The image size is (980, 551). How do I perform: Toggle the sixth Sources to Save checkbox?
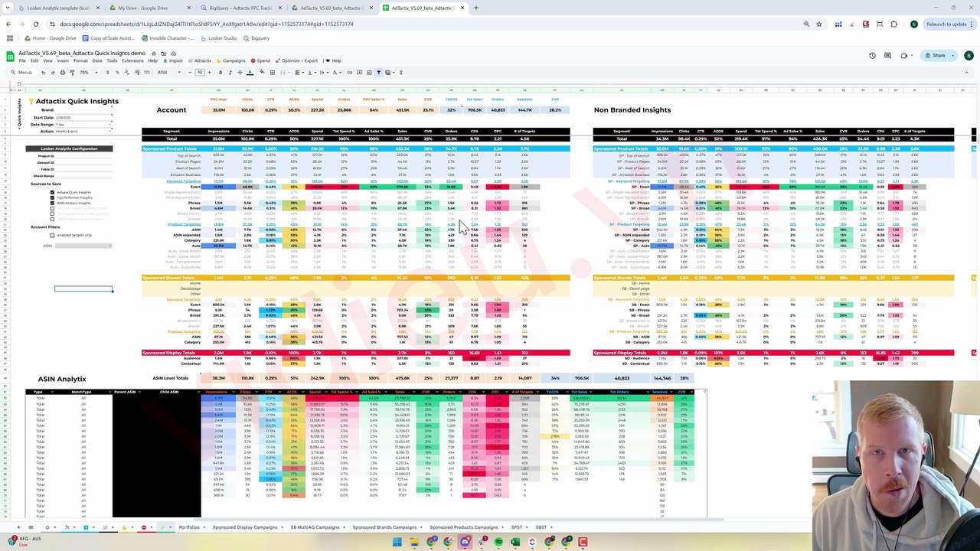pyautogui.click(x=52, y=219)
